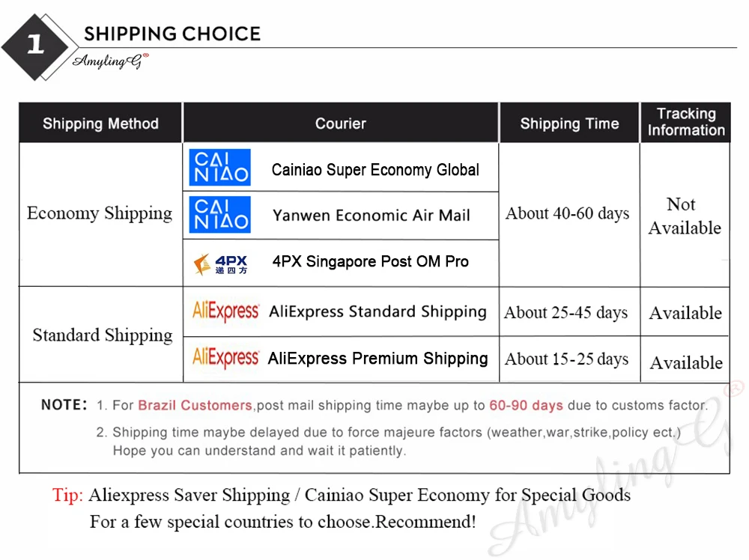
Task: Click the About 40-60 days cell
Action: (x=567, y=213)
